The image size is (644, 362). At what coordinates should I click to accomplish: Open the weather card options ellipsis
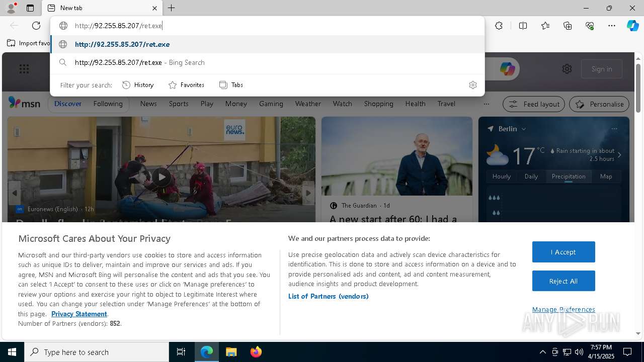pyautogui.click(x=614, y=129)
